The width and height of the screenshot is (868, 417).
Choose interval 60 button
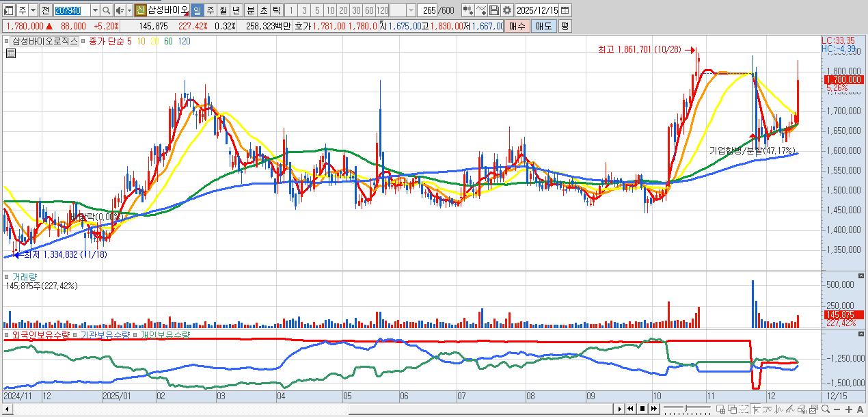[369, 10]
